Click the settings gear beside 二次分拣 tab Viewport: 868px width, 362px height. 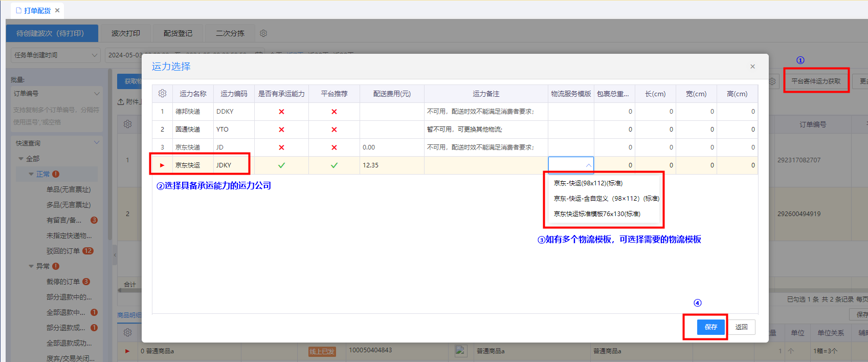coord(263,33)
